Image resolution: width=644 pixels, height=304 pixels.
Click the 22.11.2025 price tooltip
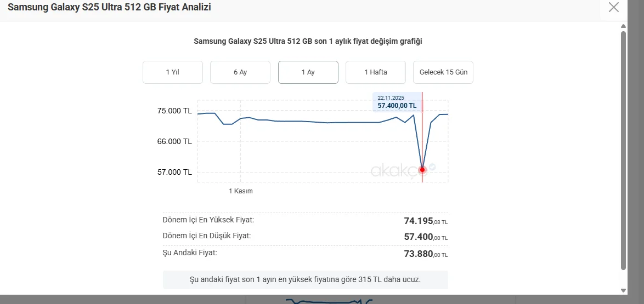click(x=397, y=102)
